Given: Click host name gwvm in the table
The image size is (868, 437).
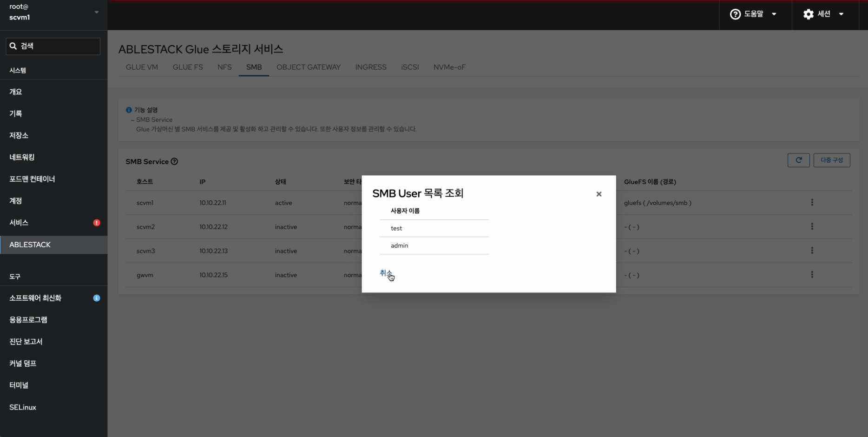Looking at the screenshot, I should (145, 275).
